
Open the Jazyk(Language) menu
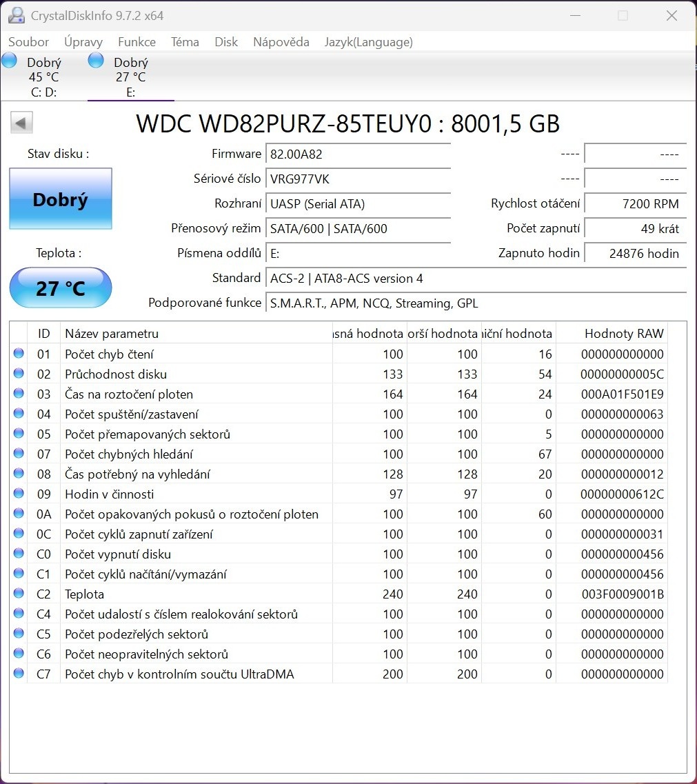pos(369,42)
